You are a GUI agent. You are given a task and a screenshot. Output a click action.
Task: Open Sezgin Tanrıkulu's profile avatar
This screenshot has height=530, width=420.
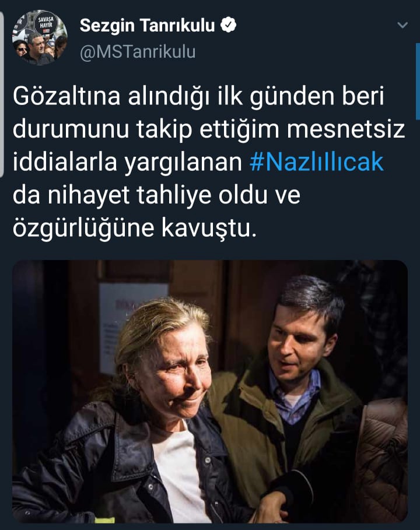point(40,37)
